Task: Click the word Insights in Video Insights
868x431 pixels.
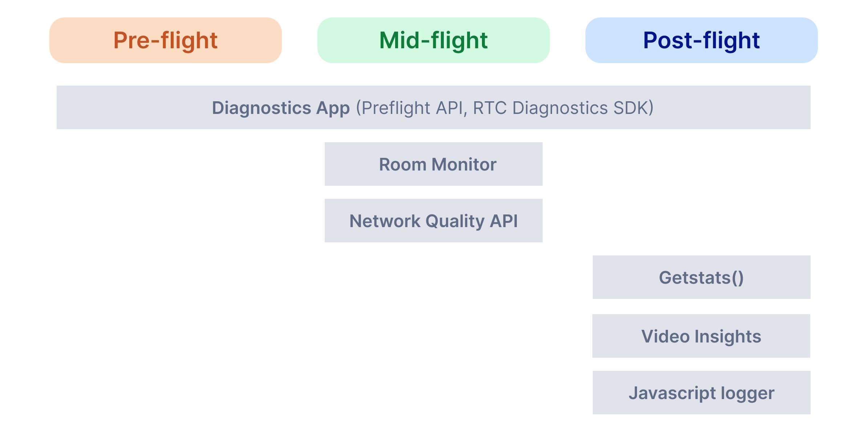Action: coord(728,337)
